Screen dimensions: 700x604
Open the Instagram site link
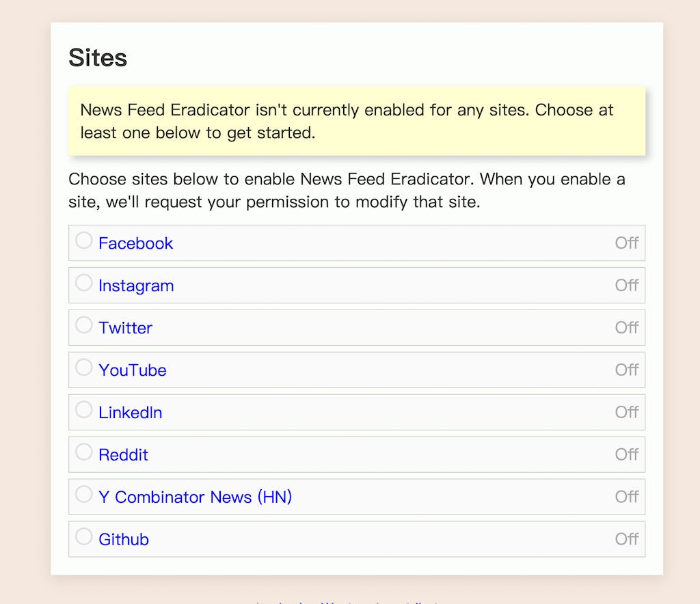[x=136, y=286]
